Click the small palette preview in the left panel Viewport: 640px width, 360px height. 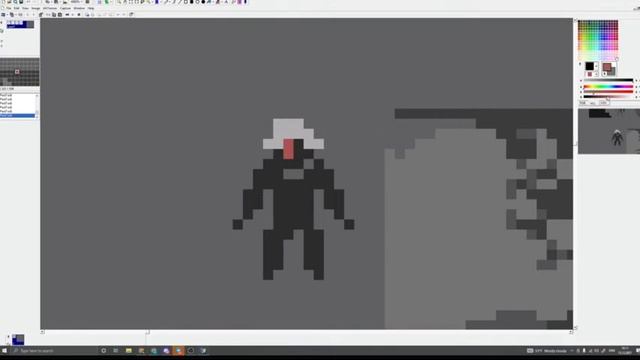click(x=20, y=72)
